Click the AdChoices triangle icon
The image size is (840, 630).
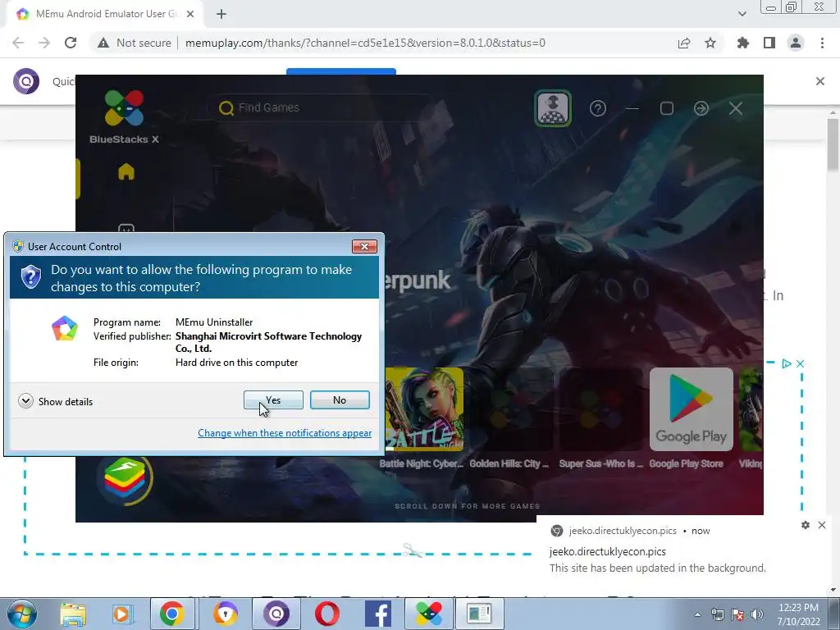coord(787,363)
